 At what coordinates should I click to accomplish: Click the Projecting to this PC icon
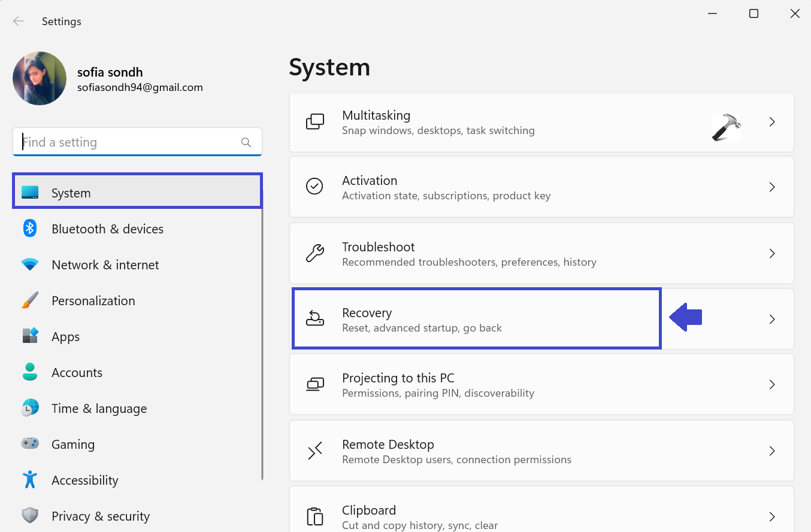tap(314, 384)
